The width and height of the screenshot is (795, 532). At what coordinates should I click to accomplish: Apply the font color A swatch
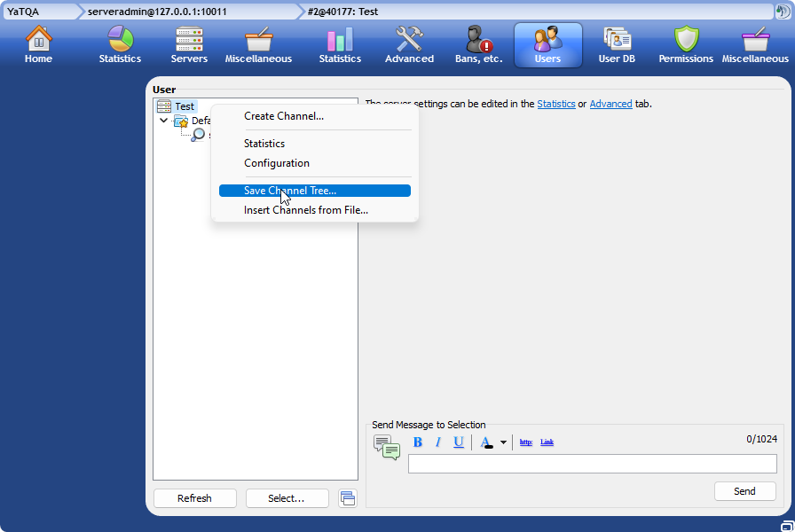coord(486,442)
